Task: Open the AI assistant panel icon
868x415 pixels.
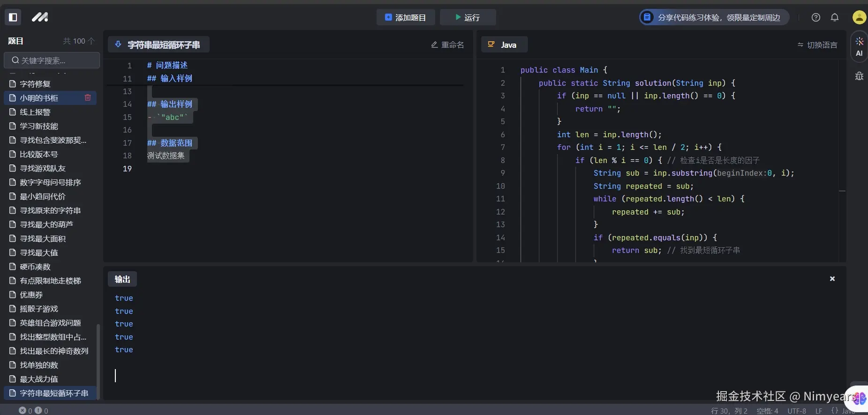Action: coord(859,46)
